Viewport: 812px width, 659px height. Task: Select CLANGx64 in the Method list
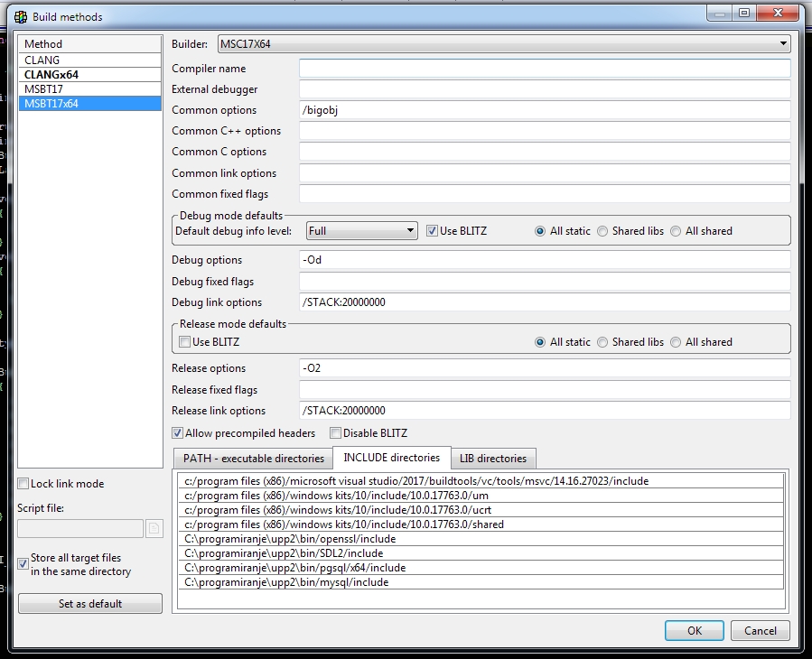tap(51, 75)
